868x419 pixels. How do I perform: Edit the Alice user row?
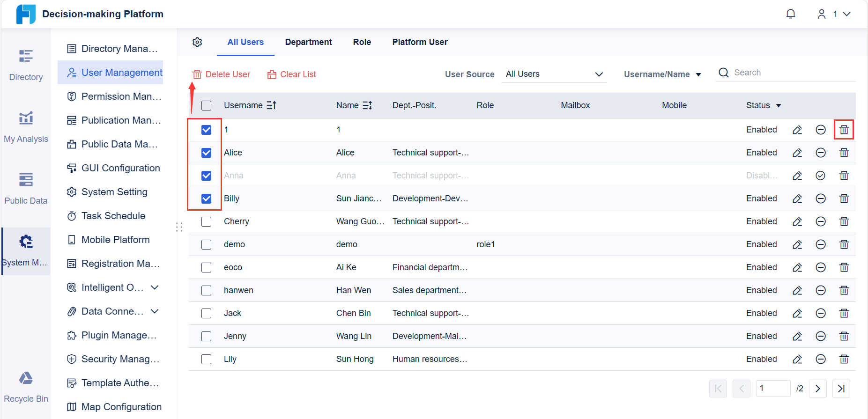tap(797, 153)
